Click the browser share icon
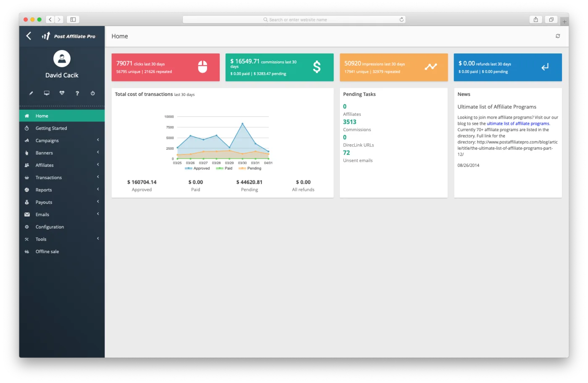 pos(536,19)
